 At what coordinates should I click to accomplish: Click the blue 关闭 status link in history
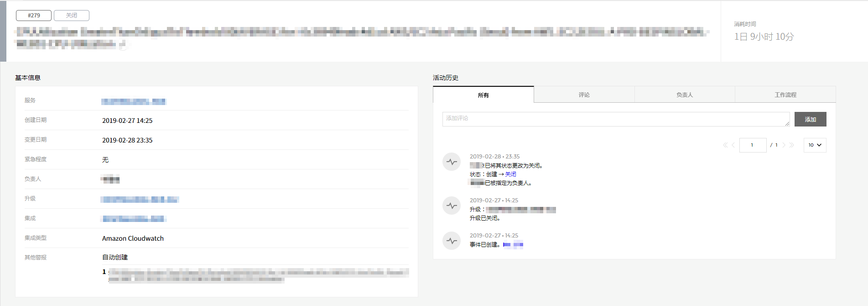[x=510, y=174]
